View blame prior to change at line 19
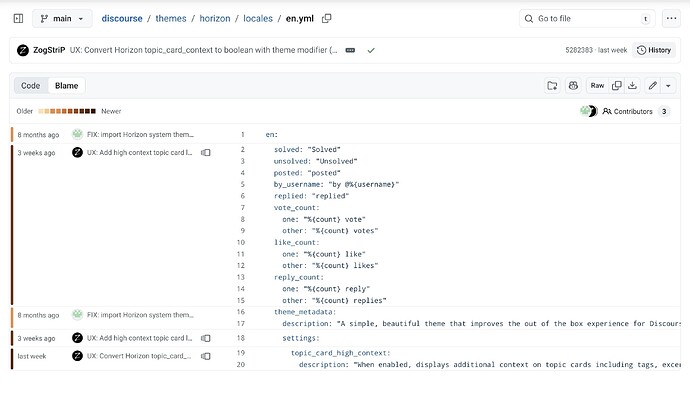The height and width of the screenshot is (393, 690). coord(206,356)
